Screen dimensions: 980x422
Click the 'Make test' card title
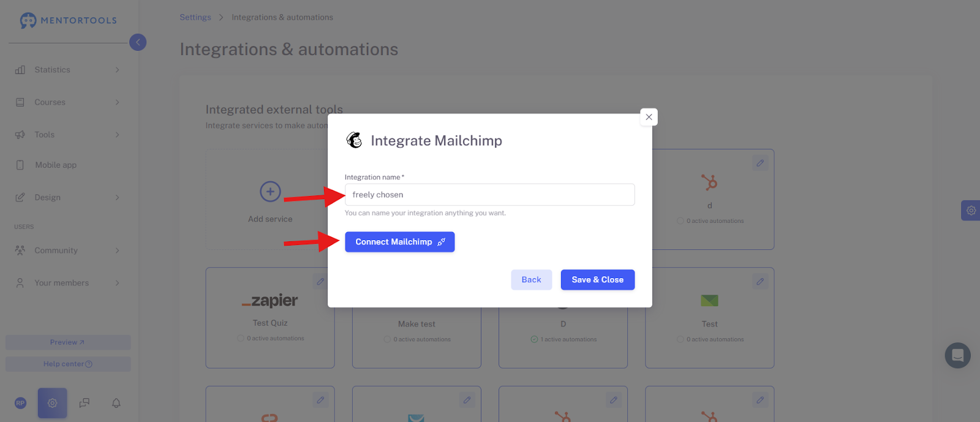click(x=417, y=324)
